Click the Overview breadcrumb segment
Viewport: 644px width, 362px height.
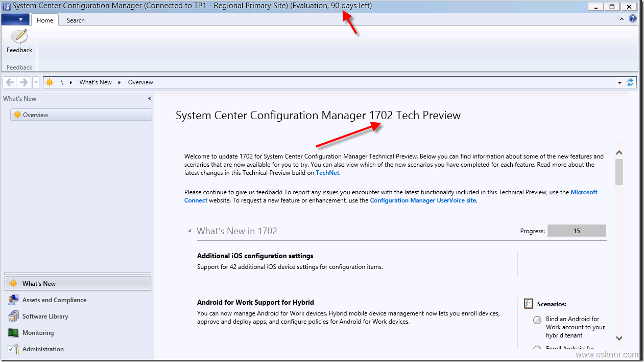tap(140, 82)
